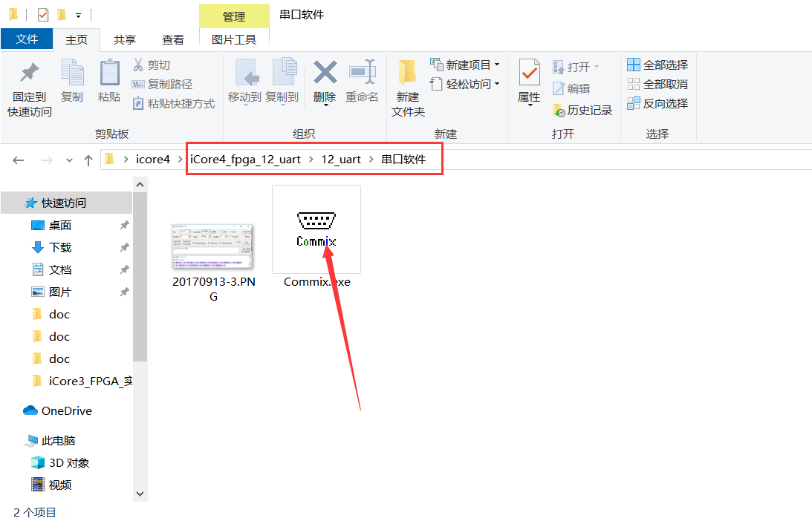Screen dimensions: 812x524
Task: Click iCore4_fpga_12_uart in the address path
Action: [245, 160]
